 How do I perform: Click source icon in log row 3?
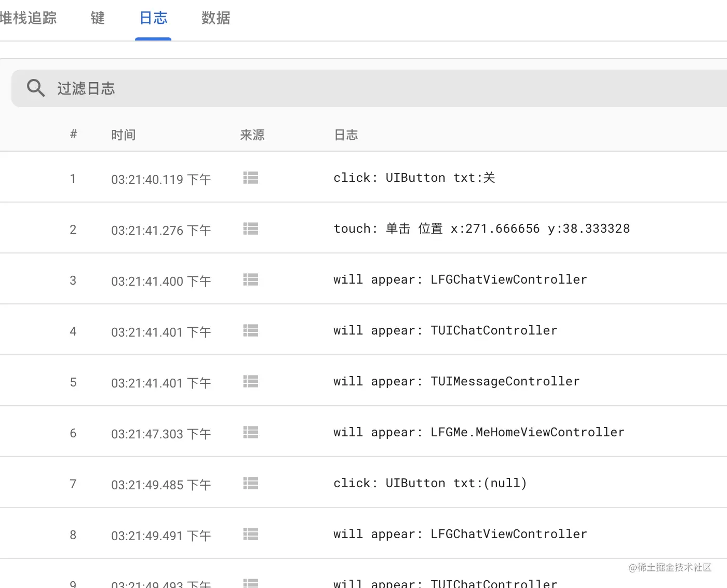[x=251, y=280]
